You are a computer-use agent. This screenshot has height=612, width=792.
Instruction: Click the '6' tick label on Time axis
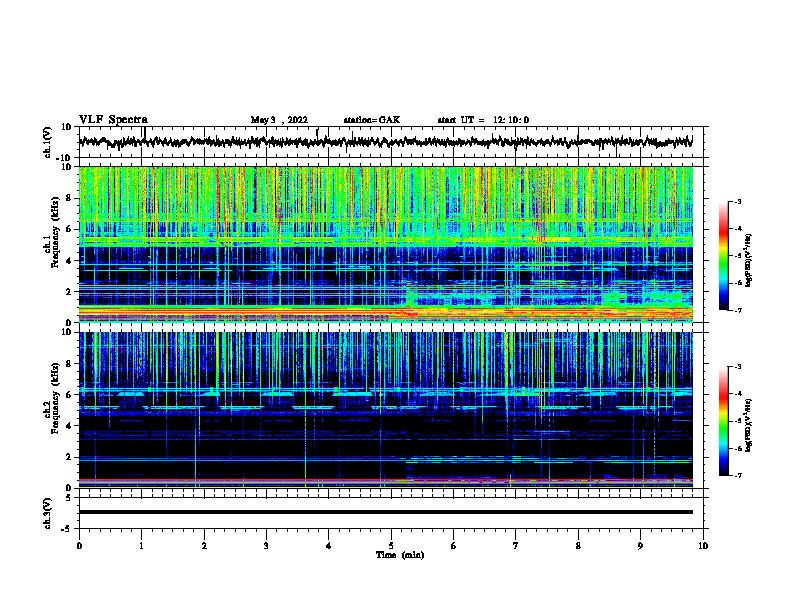pyautogui.click(x=454, y=546)
